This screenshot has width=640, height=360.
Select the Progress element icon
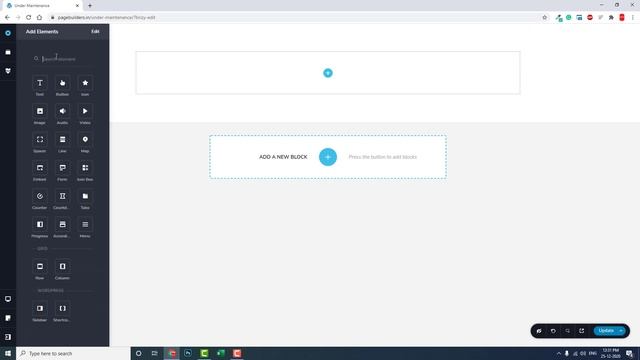(40, 224)
